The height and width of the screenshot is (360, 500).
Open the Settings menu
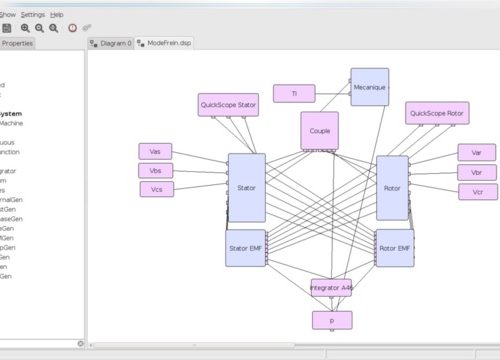click(x=33, y=15)
